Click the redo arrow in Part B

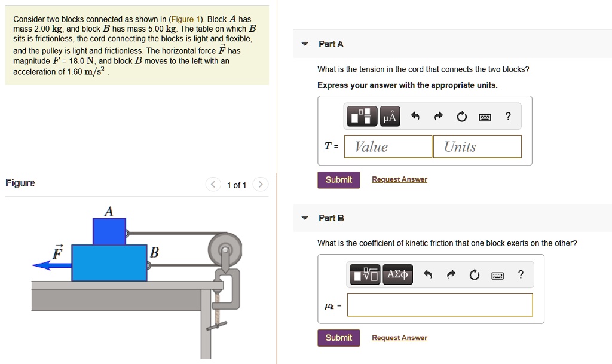click(x=451, y=275)
